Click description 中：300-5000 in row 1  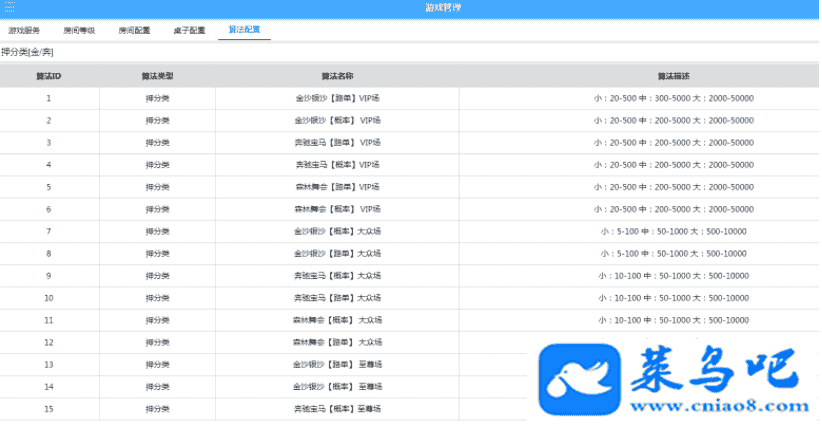point(665,98)
